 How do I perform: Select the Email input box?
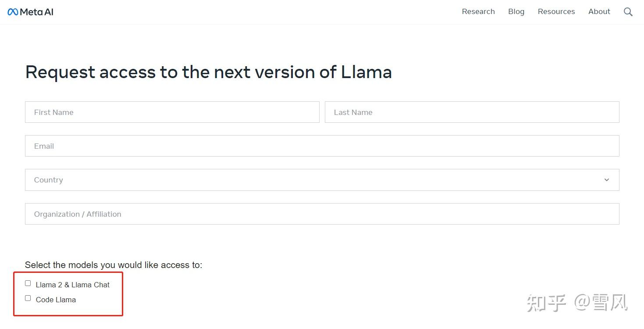click(x=322, y=146)
